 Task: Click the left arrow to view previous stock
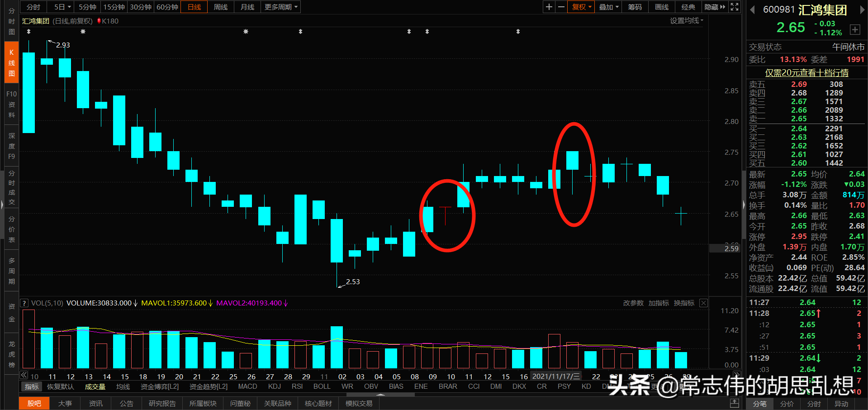coord(752,10)
